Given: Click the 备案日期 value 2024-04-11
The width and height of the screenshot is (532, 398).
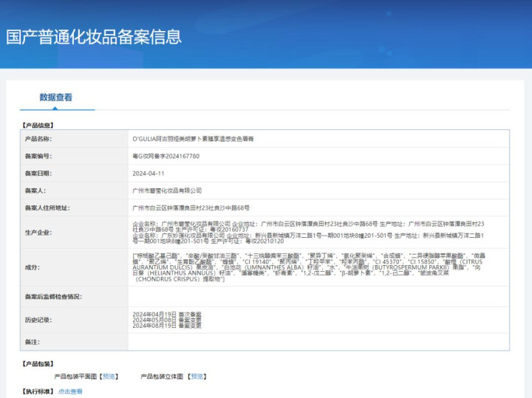Looking at the screenshot, I should [x=149, y=173].
